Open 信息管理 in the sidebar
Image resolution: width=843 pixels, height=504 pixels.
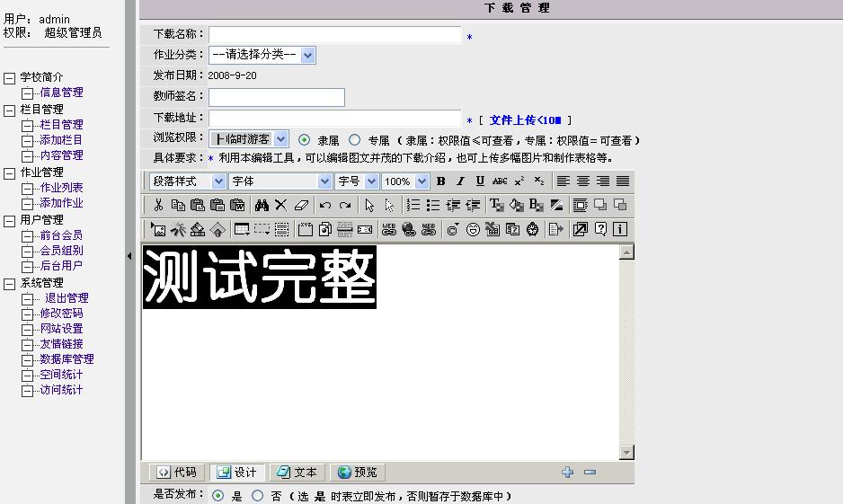tap(61, 93)
